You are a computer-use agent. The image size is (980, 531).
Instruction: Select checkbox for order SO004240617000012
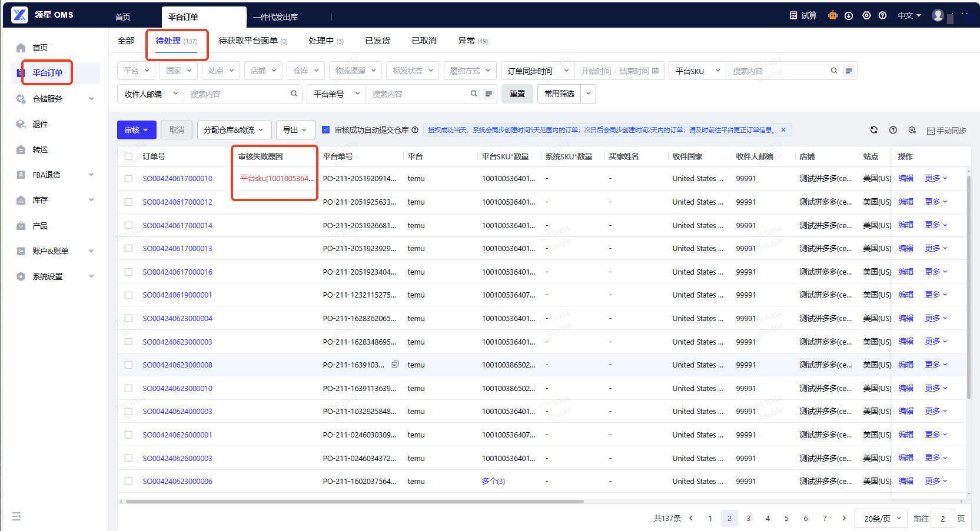tap(128, 202)
